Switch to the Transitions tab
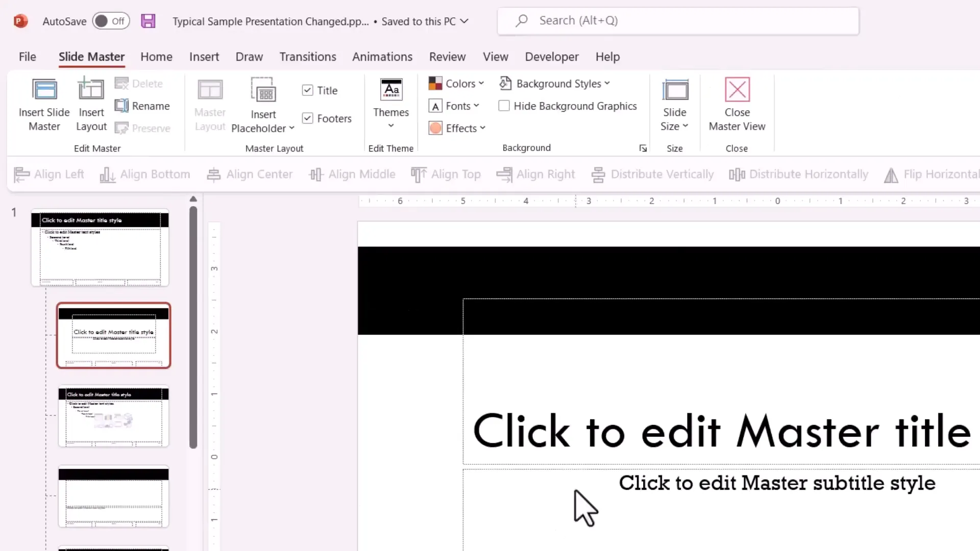Image resolution: width=980 pixels, height=551 pixels. point(308,57)
